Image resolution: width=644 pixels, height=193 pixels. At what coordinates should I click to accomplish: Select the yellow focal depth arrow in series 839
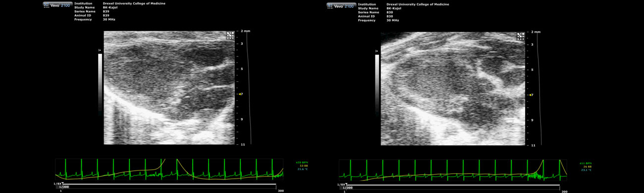[240, 94]
